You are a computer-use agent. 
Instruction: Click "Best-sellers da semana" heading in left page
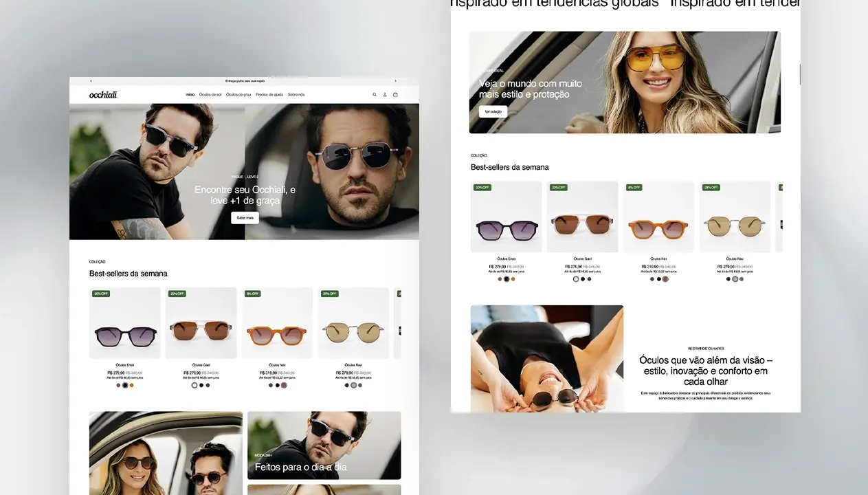(x=129, y=274)
